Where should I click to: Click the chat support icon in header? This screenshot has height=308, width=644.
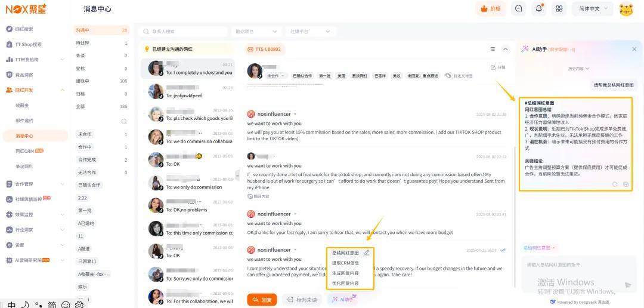(519, 8)
